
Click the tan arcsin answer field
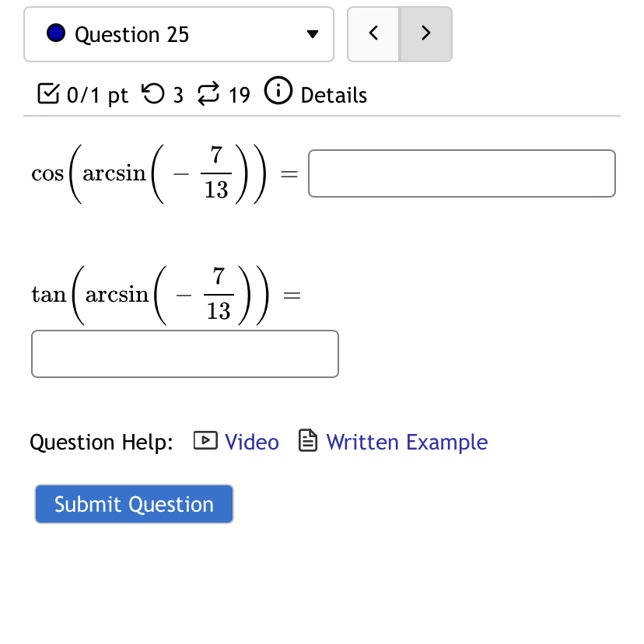click(x=184, y=353)
